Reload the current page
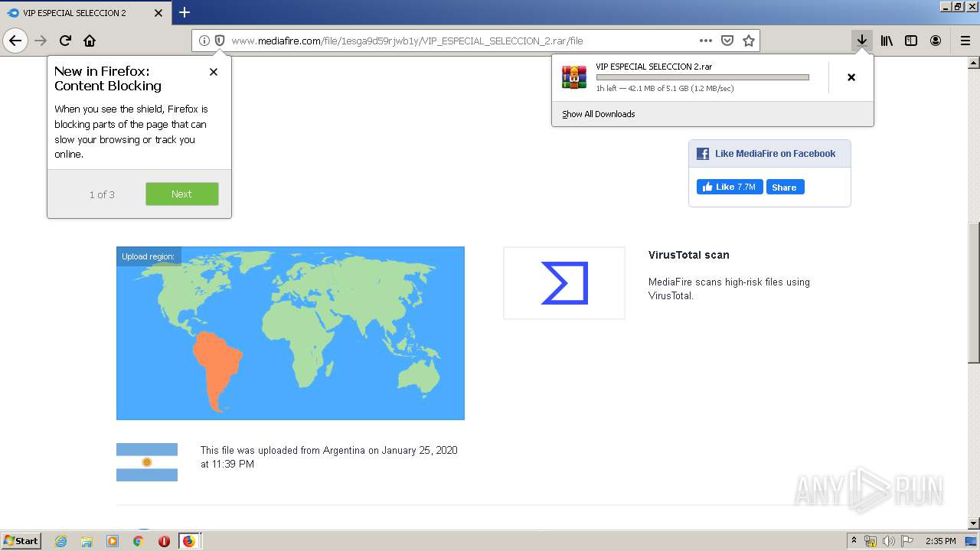The height and width of the screenshot is (551, 980). [66, 41]
